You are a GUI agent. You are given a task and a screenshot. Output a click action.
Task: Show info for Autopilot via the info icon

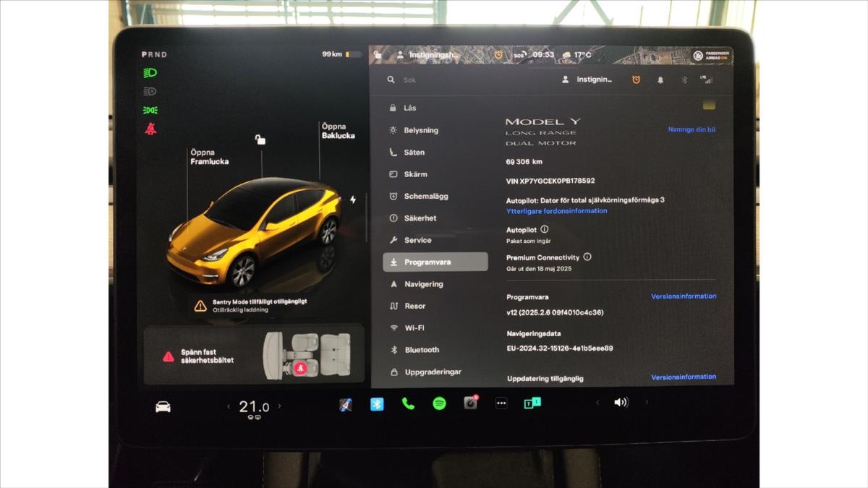(545, 229)
